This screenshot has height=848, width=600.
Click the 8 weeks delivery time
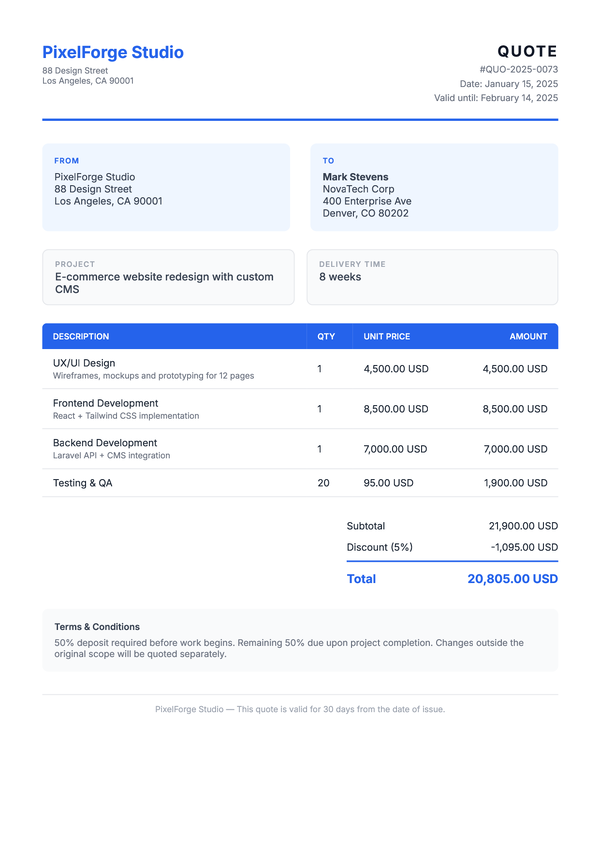[x=340, y=277]
